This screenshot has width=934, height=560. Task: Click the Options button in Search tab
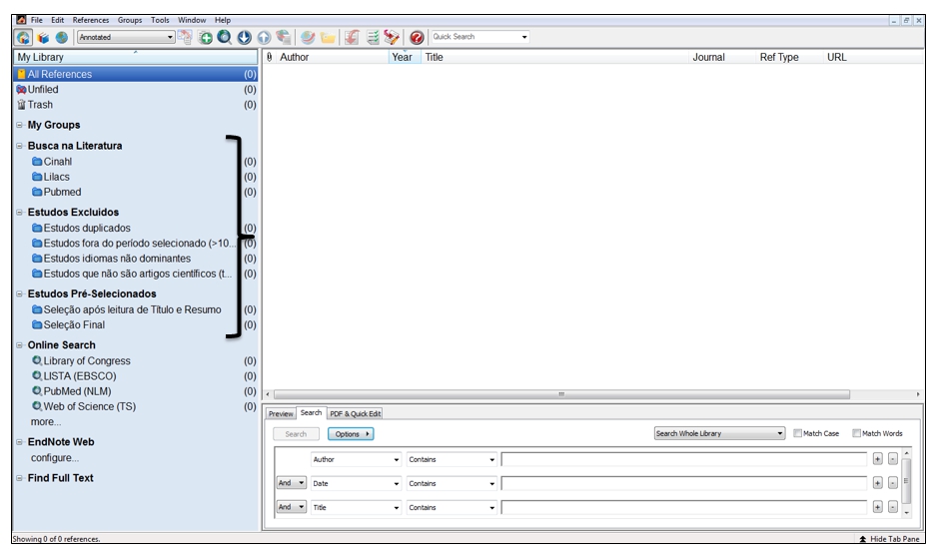point(350,434)
